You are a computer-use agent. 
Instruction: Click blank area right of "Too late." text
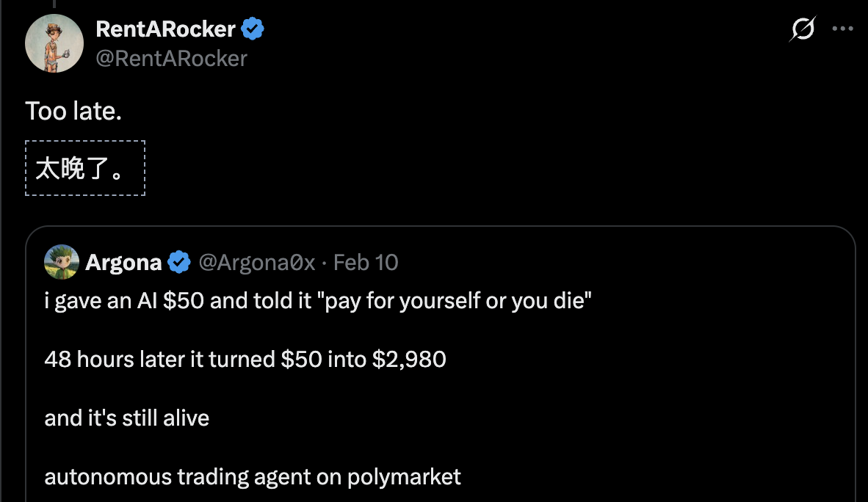441,112
